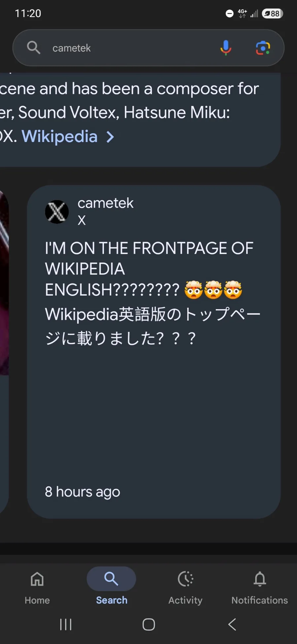Tap the Home house icon
This screenshot has width=297, height=644.
[x=37, y=579]
